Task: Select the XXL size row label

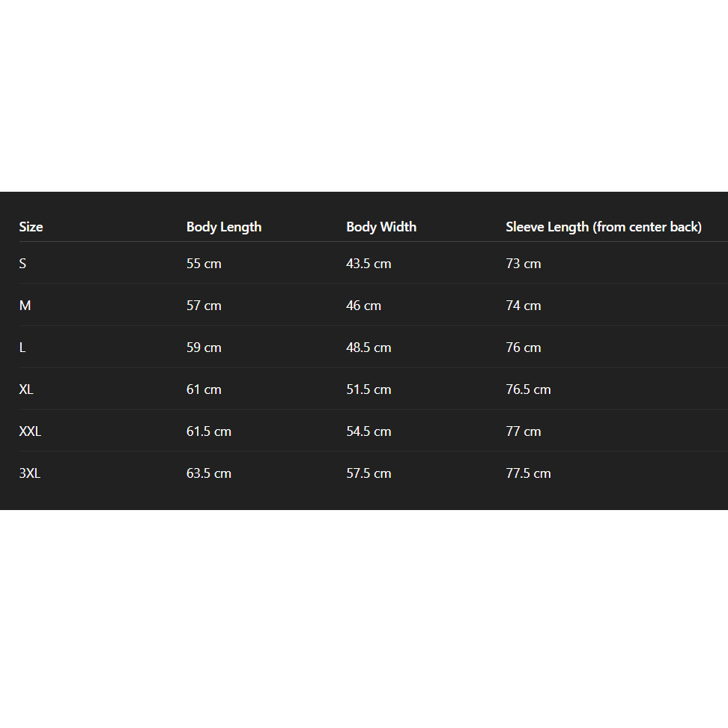Action: 30,431
